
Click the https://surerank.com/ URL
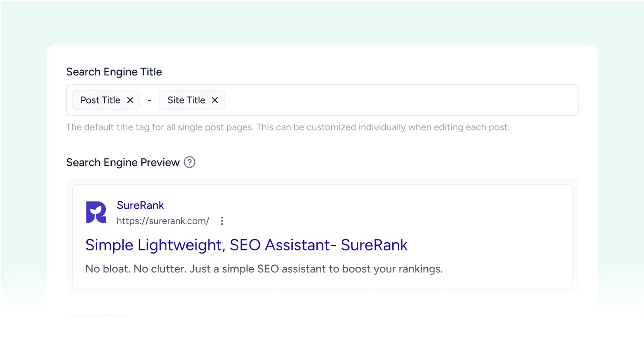click(x=163, y=221)
